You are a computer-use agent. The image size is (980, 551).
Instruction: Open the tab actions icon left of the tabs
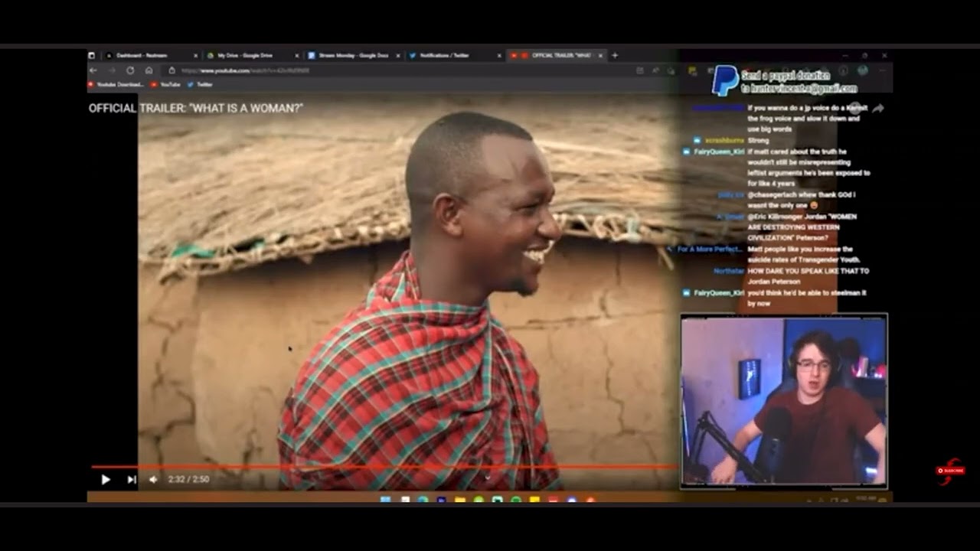click(x=92, y=56)
